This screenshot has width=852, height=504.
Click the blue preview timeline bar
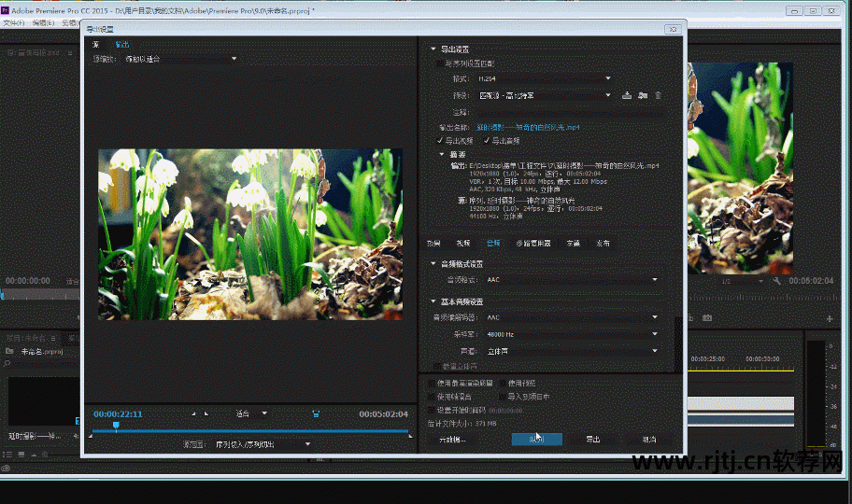[x=250, y=431]
